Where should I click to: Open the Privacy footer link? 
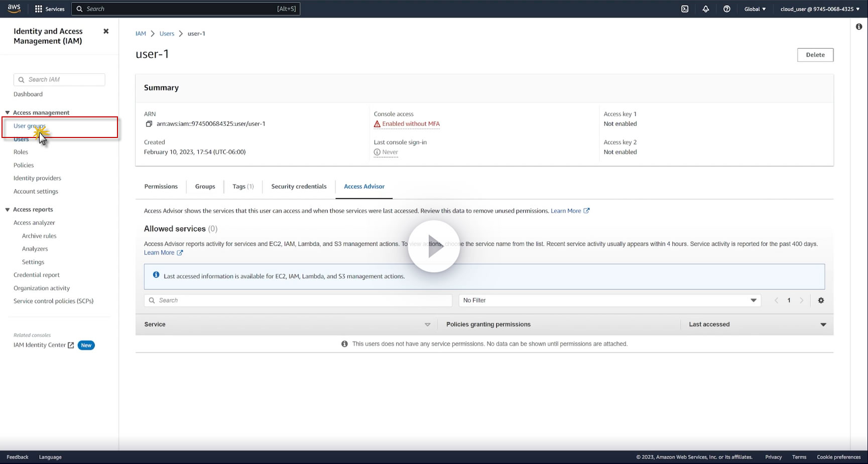[774, 457]
